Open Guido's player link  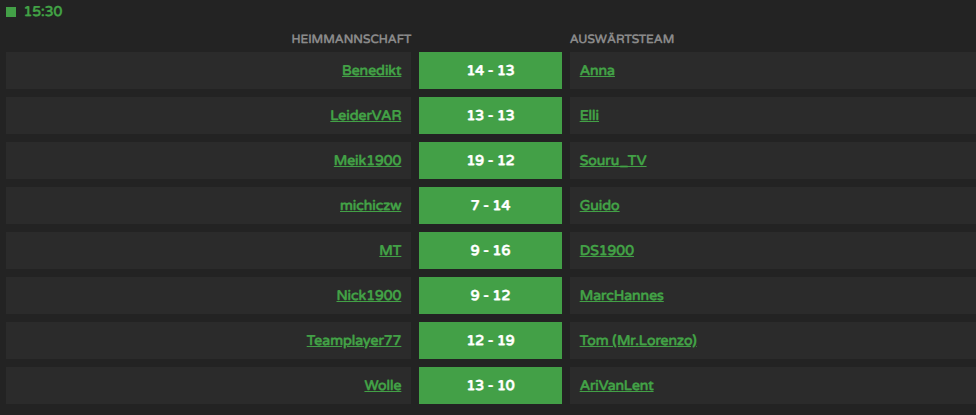pos(599,205)
